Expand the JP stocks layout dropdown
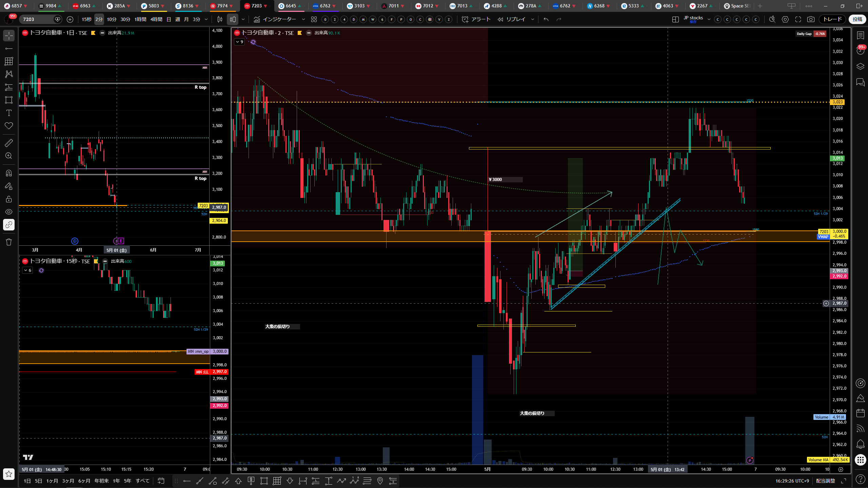 point(709,19)
